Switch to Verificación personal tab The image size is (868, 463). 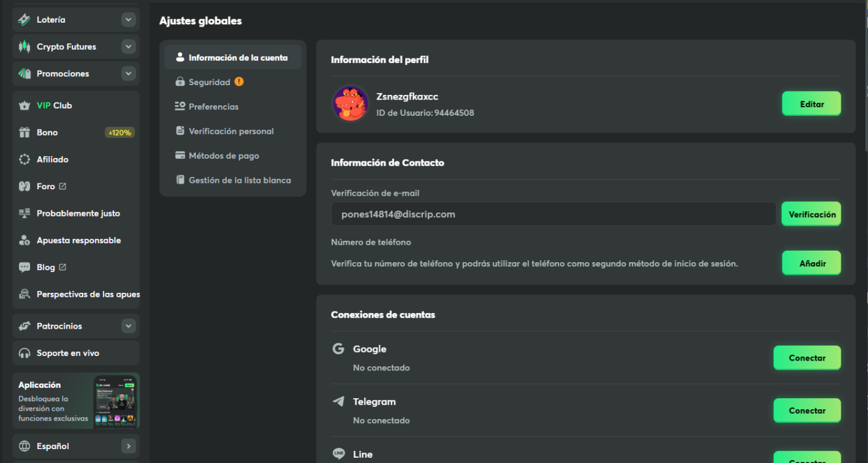pos(231,131)
